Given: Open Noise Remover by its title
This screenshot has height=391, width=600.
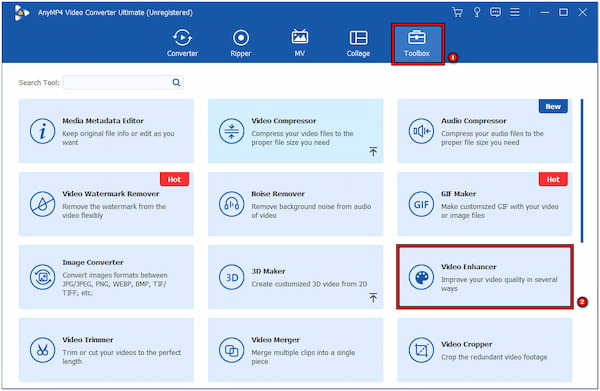Looking at the screenshot, I should 278,194.
